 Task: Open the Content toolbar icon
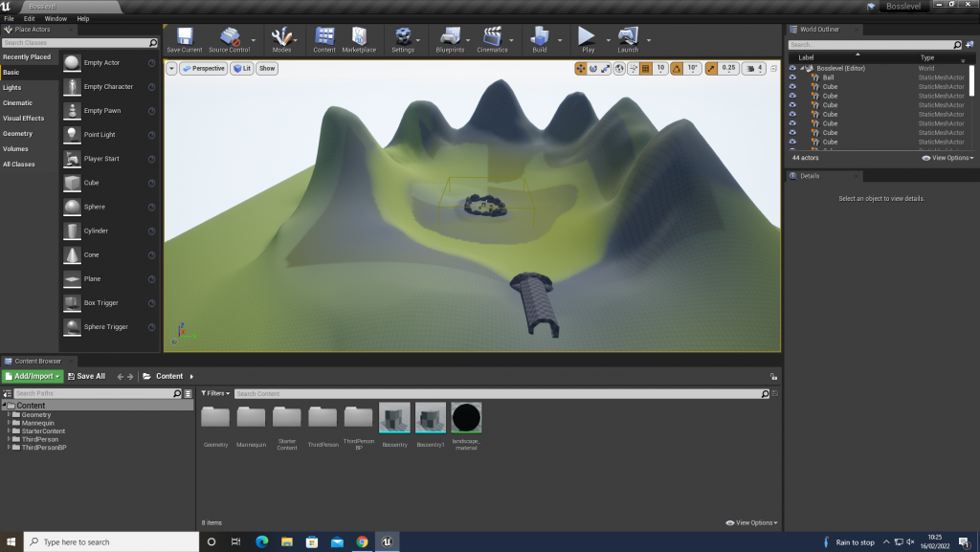click(x=324, y=36)
